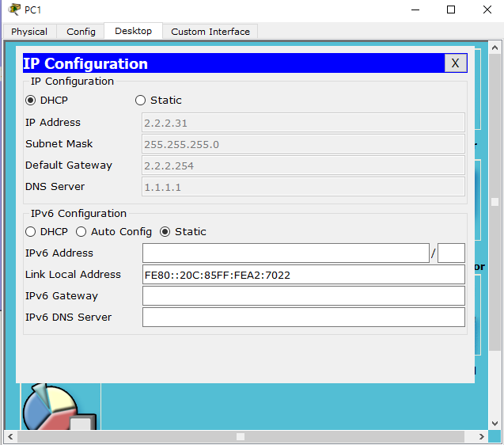
Task: Minimize the PC1 window
Action: (x=415, y=10)
